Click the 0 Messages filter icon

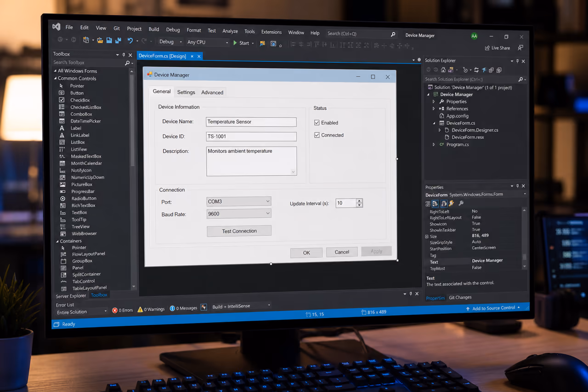172,308
